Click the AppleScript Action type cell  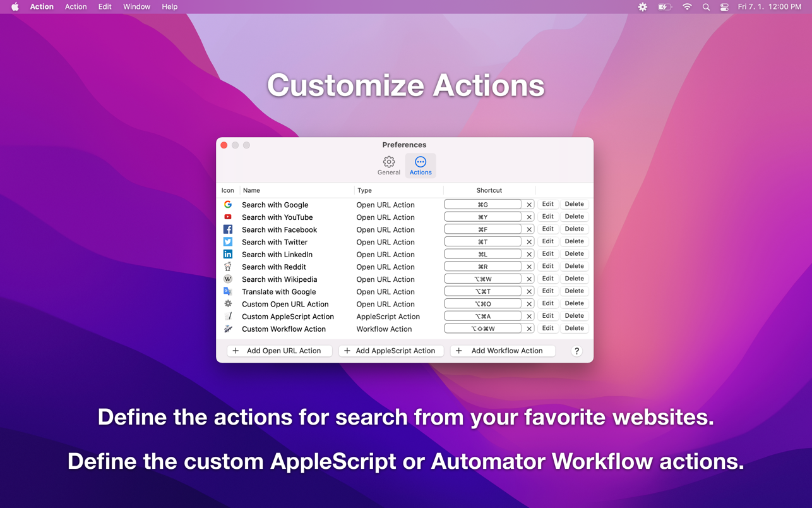pos(388,316)
